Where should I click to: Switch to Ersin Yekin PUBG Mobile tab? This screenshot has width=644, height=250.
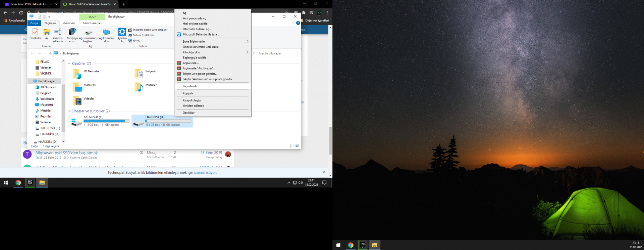pyautogui.click(x=29, y=4)
